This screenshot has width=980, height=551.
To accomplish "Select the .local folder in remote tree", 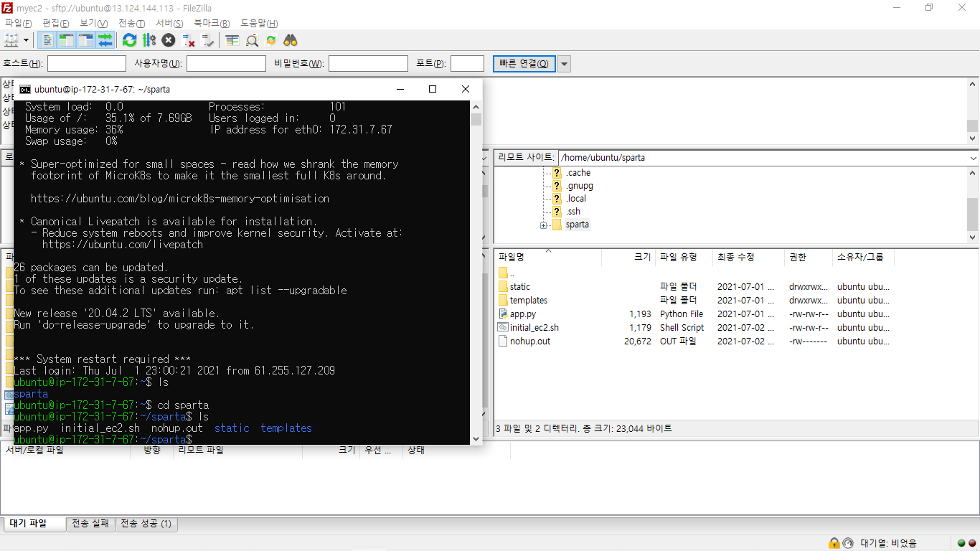I will point(576,199).
